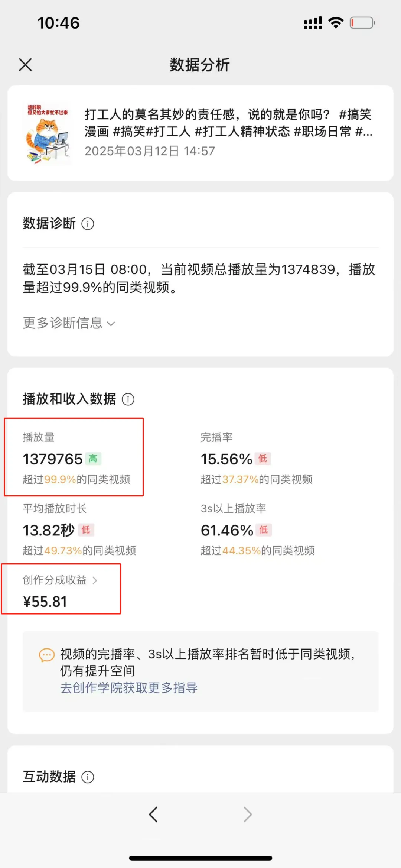Tap the 平均播放时长 13.82秒 metric
Image resolution: width=401 pixels, height=868 pixels.
tap(49, 530)
